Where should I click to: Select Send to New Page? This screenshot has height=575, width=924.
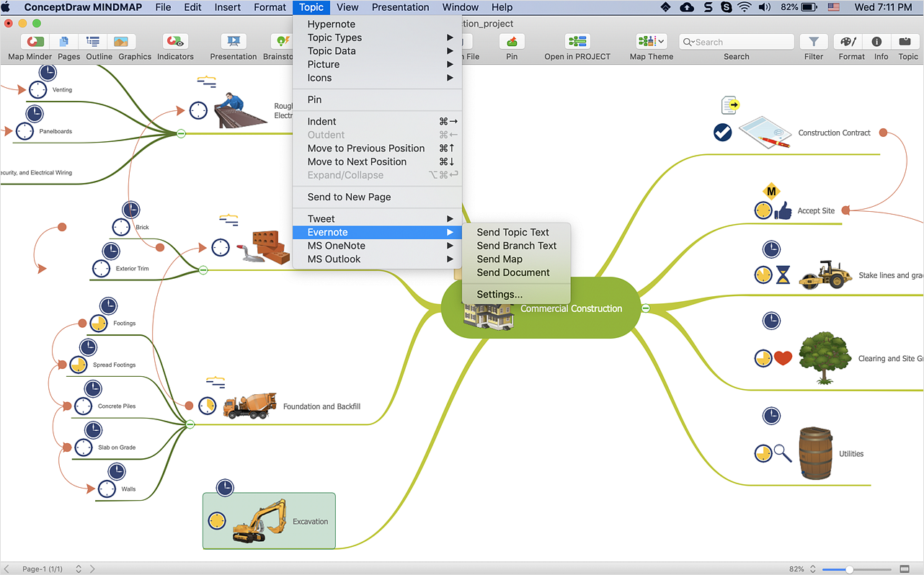pos(377,197)
